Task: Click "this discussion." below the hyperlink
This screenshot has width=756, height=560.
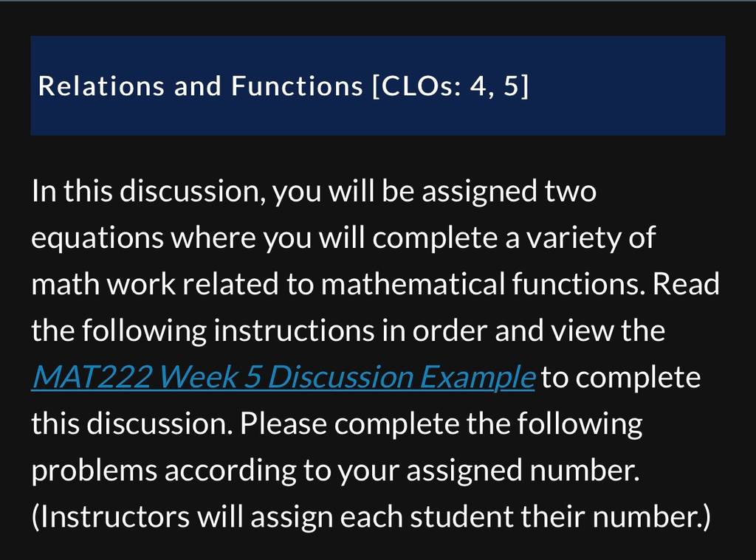Action: click(132, 424)
